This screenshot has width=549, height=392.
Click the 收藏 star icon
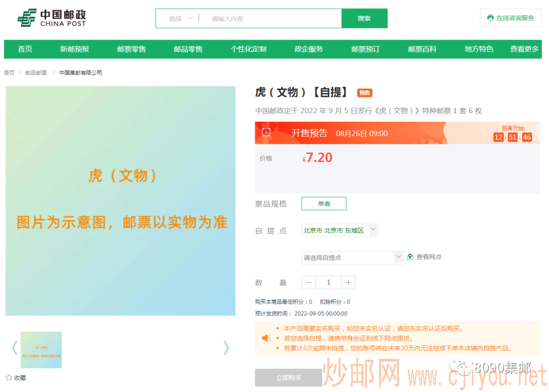tap(9, 378)
